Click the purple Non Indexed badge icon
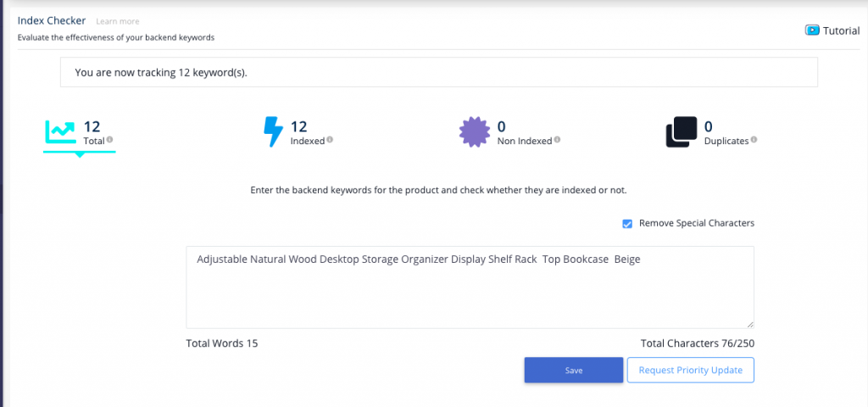This screenshot has width=868, height=407. point(475,132)
